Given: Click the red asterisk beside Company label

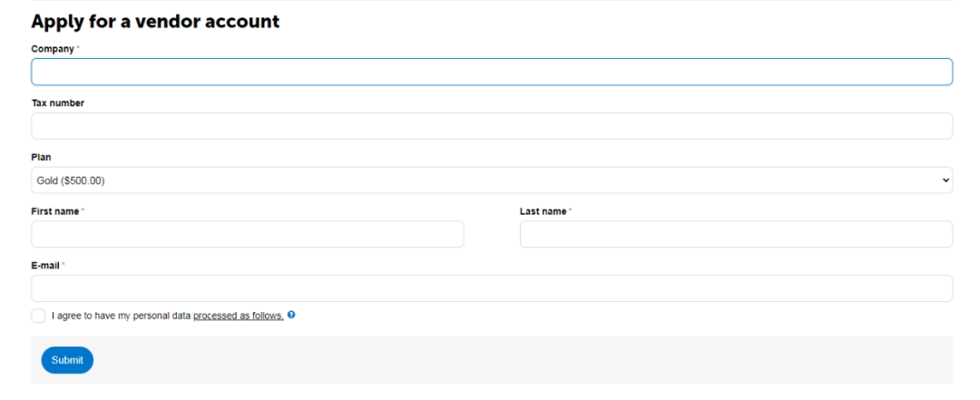Looking at the screenshot, I should tap(77, 48).
